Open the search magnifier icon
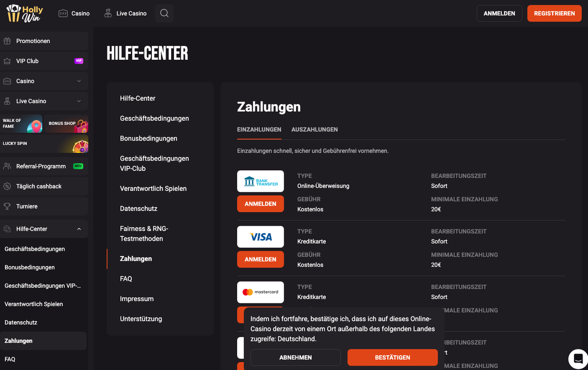 pos(164,13)
